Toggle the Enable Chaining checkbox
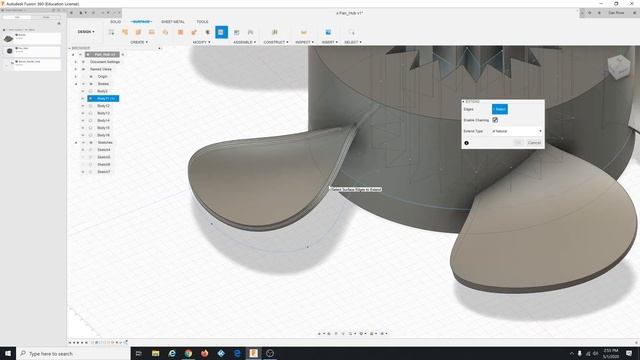 (495, 120)
